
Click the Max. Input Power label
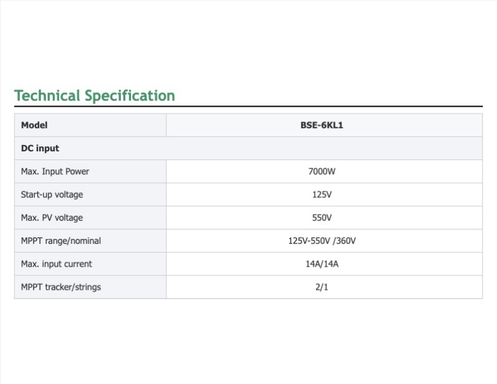55,171
